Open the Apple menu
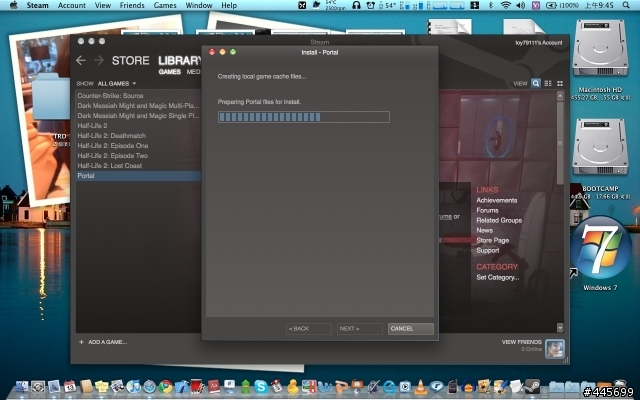640x400 pixels. pyautogui.click(x=13, y=5)
